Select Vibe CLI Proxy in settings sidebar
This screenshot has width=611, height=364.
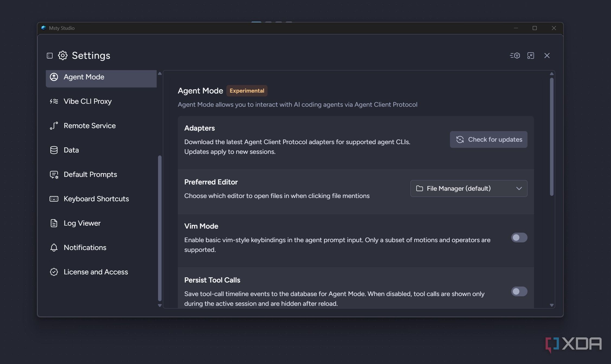(101, 101)
